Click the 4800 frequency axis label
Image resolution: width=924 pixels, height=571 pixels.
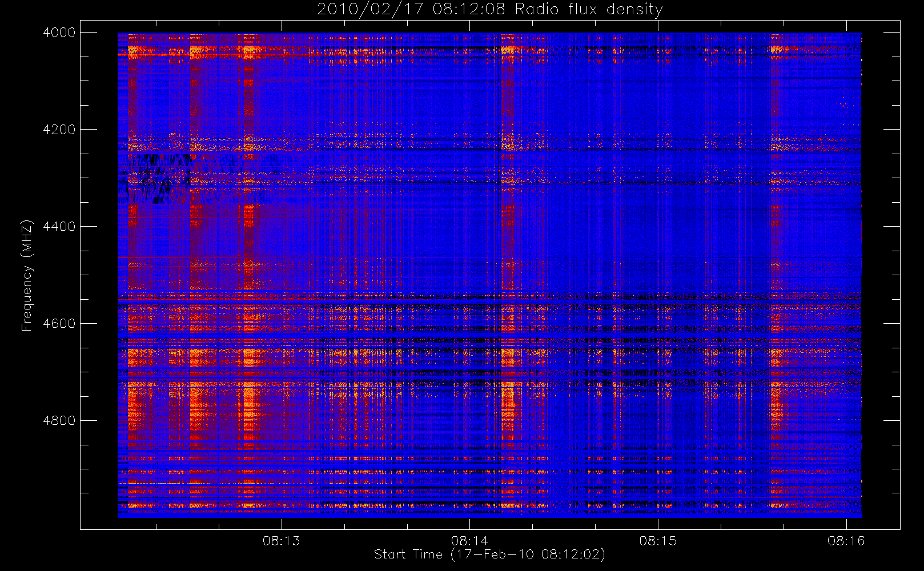59,421
